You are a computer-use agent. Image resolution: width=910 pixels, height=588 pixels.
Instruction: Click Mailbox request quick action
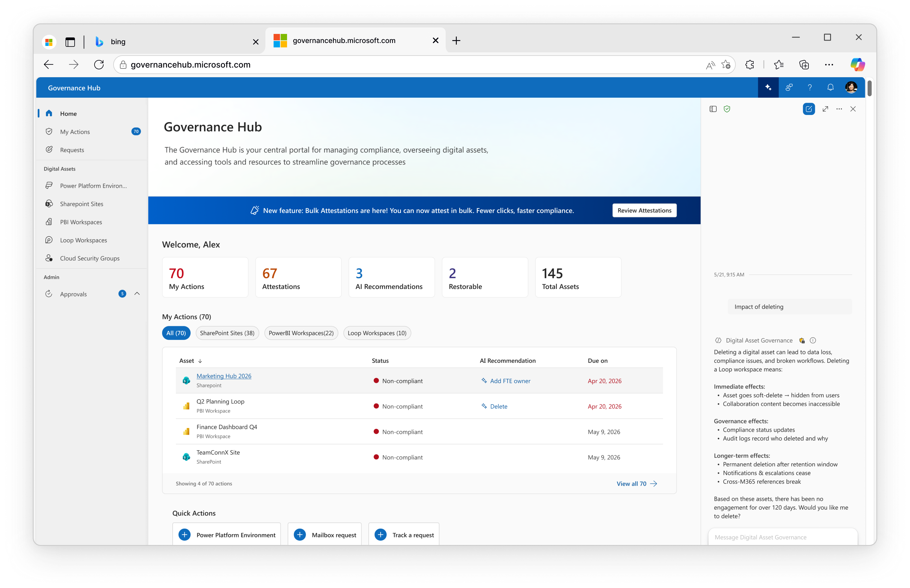pos(324,534)
